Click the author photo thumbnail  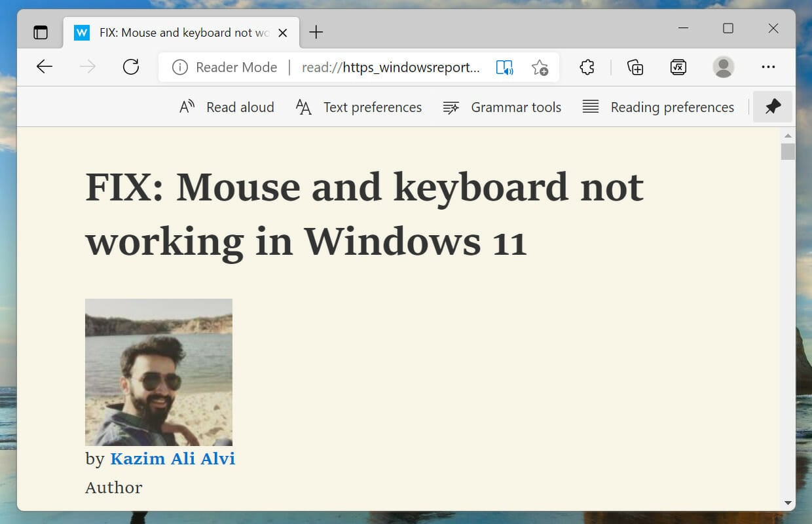pos(158,372)
